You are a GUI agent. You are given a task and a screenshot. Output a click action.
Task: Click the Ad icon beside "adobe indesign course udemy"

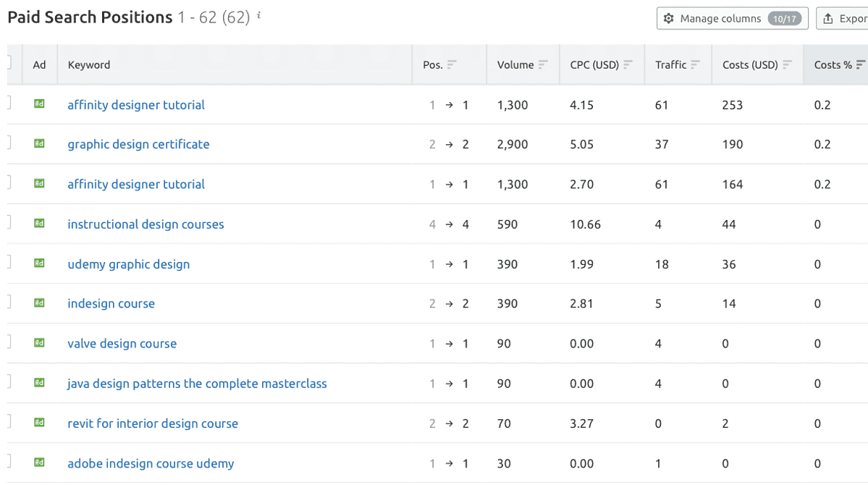38,463
